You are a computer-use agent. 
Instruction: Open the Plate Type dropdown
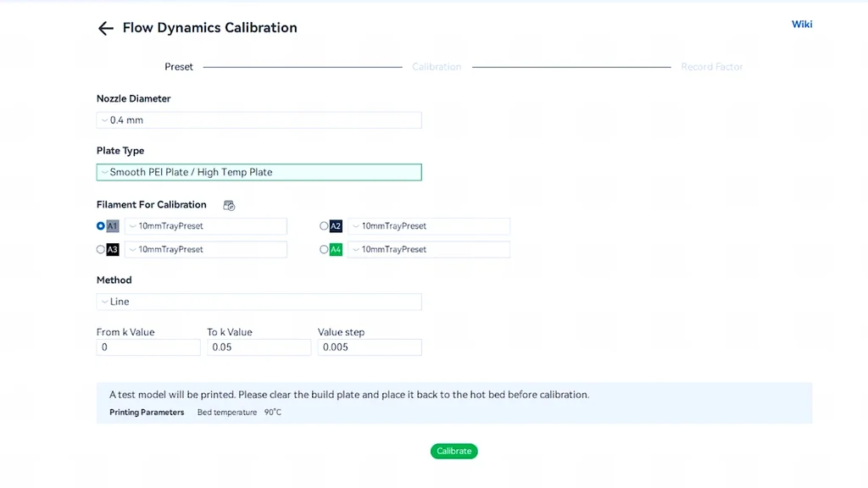(x=259, y=172)
